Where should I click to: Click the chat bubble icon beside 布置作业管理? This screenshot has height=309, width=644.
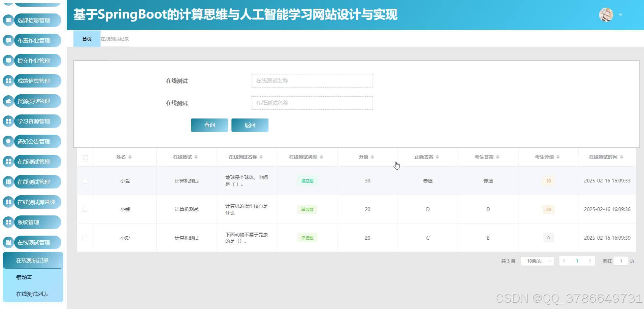8,40
